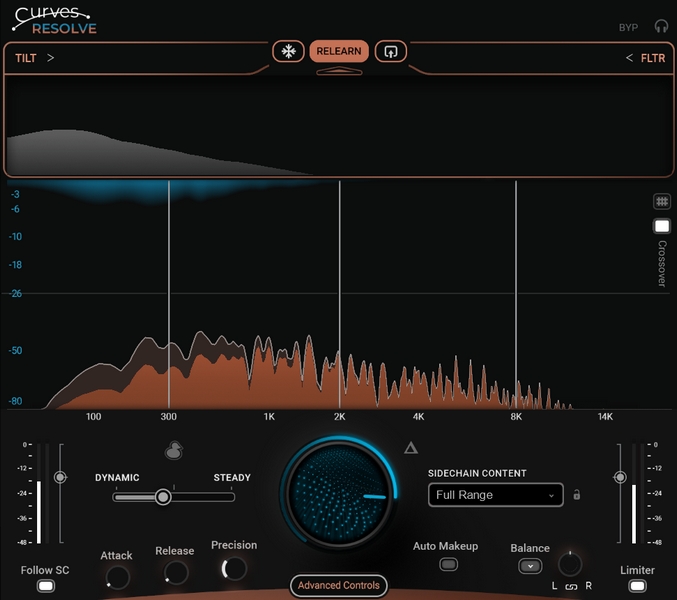
Task: Expand the TILT panel arrow
Action: click(51, 58)
